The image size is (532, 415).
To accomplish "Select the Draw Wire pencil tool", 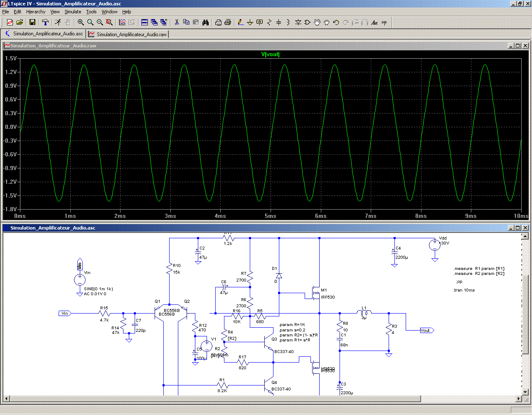I will (x=240, y=22).
